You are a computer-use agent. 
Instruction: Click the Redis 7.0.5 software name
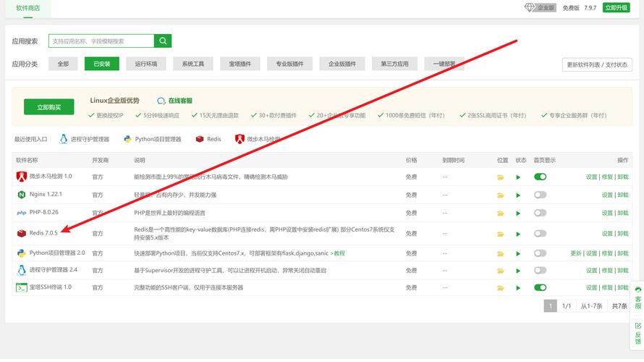[x=43, y=233]
